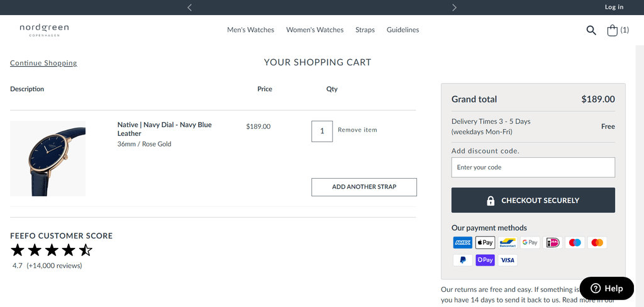This screenshot has width=644, height=307.
Task: Open the search magnifier icon
Action: coord(591,30)
